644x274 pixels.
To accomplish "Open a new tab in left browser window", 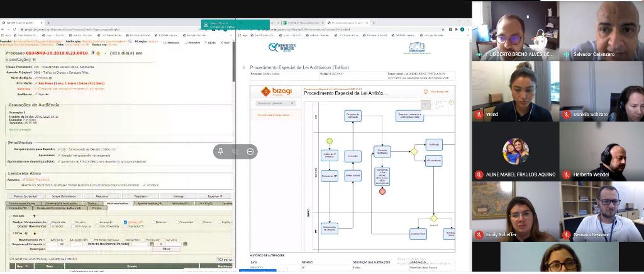I will [48, 23].
